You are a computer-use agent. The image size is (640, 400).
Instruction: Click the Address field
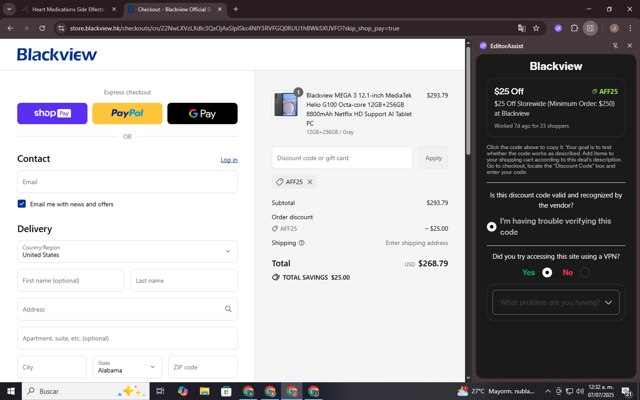127,309
